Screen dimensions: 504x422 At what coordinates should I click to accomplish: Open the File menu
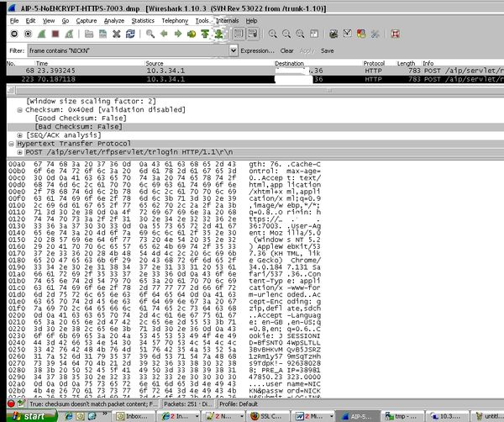(14, 20)
